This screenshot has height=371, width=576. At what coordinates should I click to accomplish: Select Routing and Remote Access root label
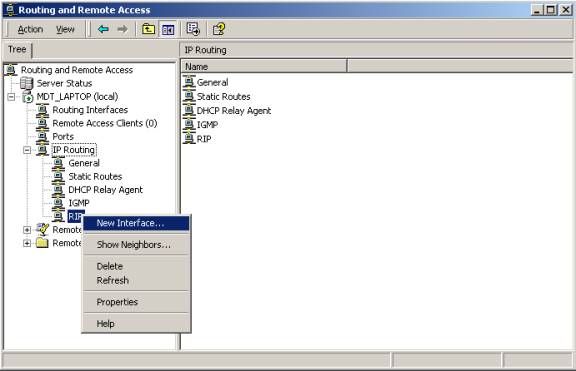pos(77,70)
